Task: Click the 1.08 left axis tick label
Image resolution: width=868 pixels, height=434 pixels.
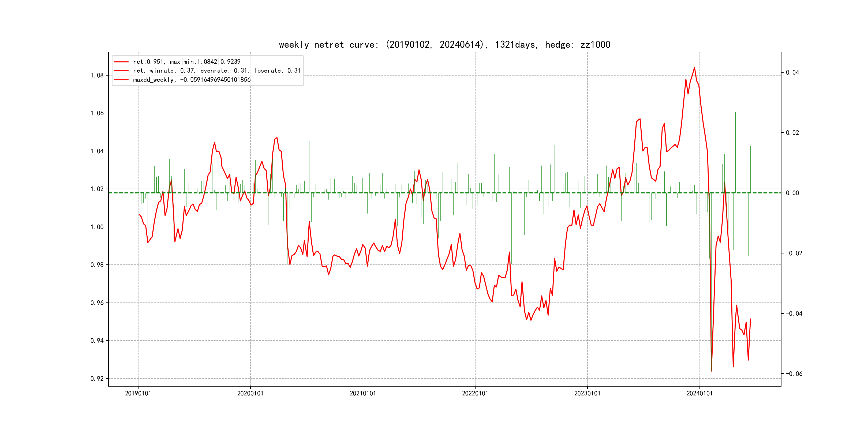Action: 97,76
